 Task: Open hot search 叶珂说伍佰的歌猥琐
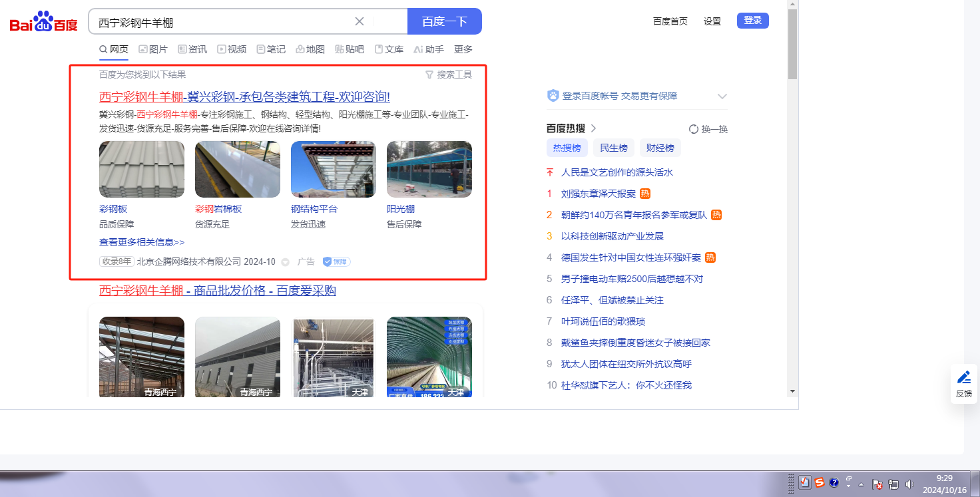603,321
